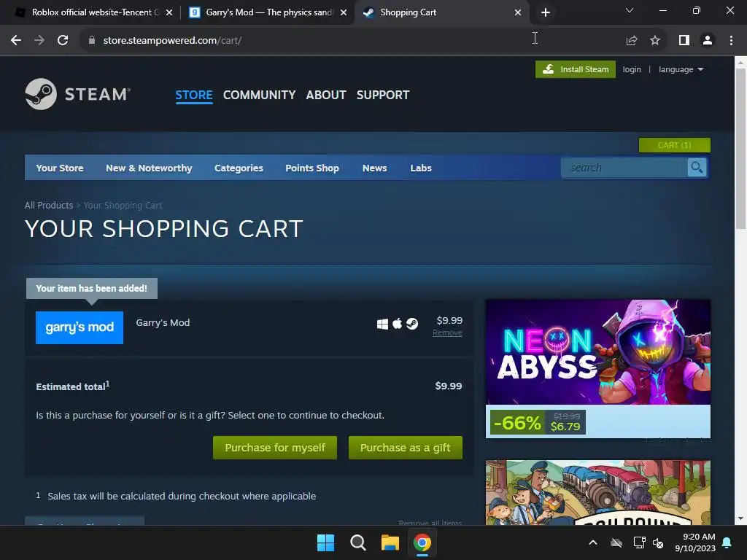This screenshot has height=560, width=747.
Task: Open Categories menu
Action: click(x=239, y=168)
